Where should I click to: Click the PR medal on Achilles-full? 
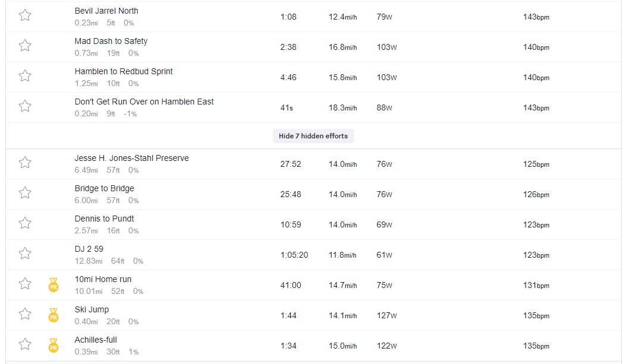(53, 345)
